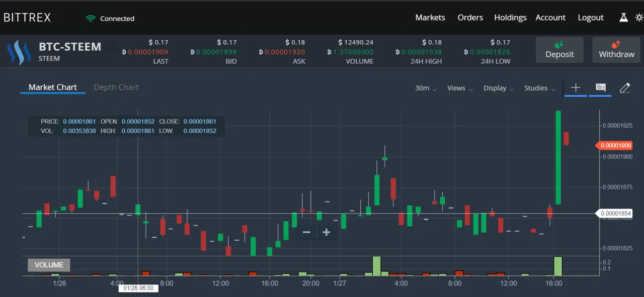644x297 pixels.
Task: Click the $ 12490.24 volume figure
Action: pos(356,42)
